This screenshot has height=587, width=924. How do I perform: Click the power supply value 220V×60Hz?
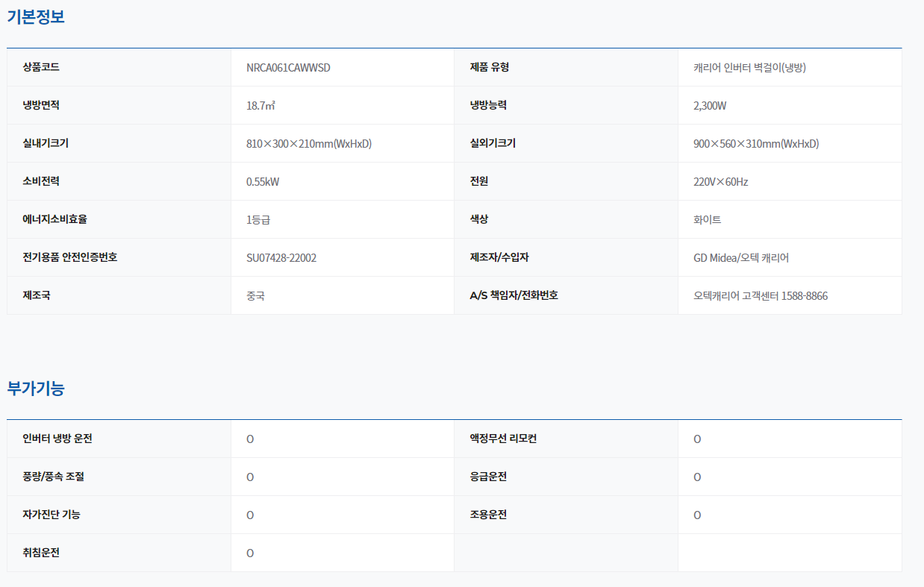[720, 182]
